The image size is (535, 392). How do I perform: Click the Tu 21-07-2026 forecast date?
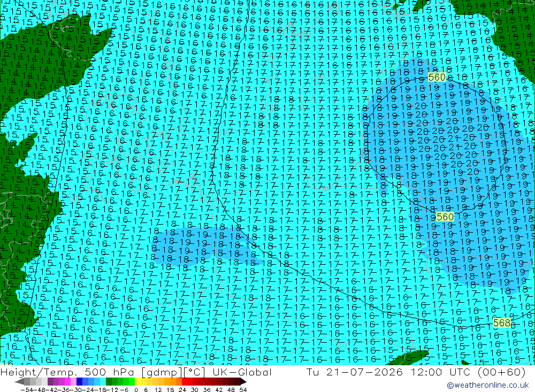pos(355,372)
